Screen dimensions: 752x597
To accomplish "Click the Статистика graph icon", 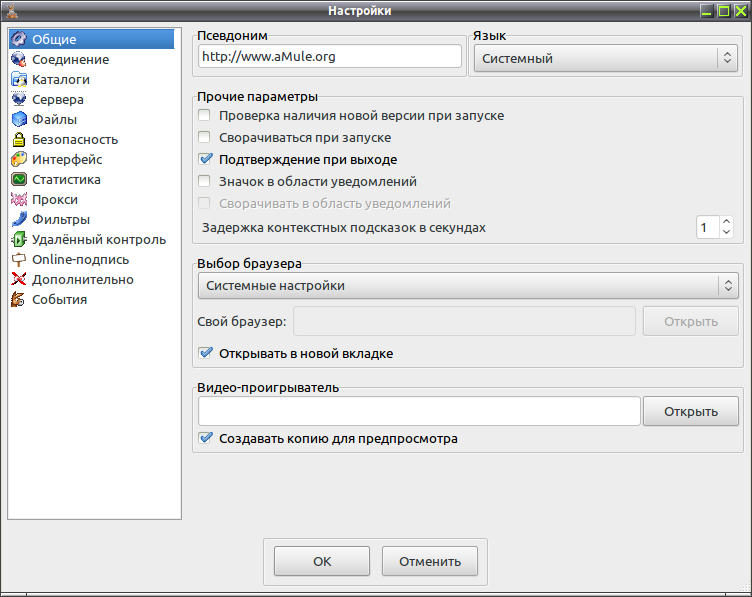I will [19, 179].
